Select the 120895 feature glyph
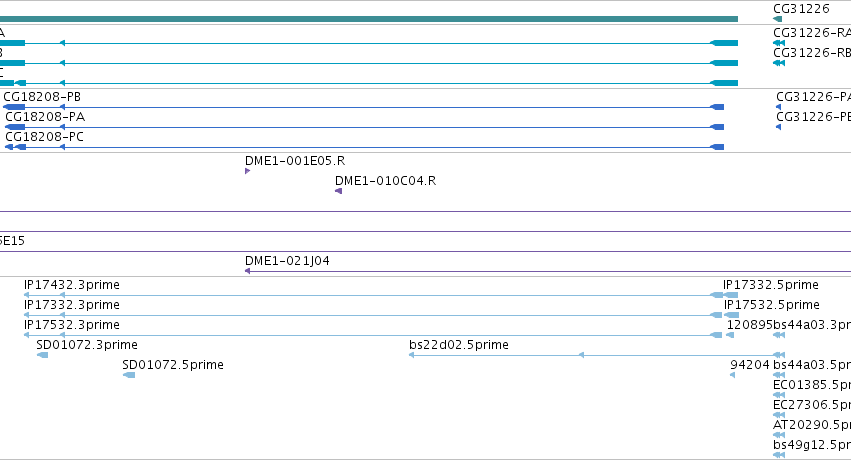 (x=731, y=335)
